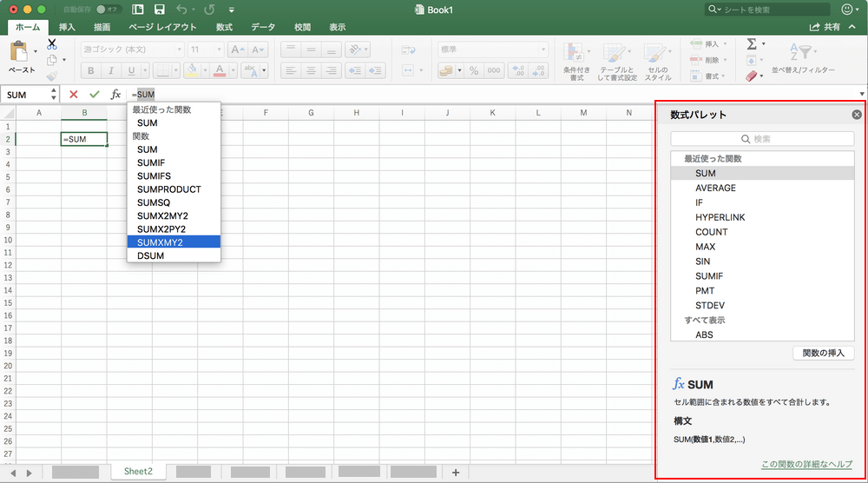Open the template gallery icon in title bar
The image size is (868, 483).
(x=138, y=10)
